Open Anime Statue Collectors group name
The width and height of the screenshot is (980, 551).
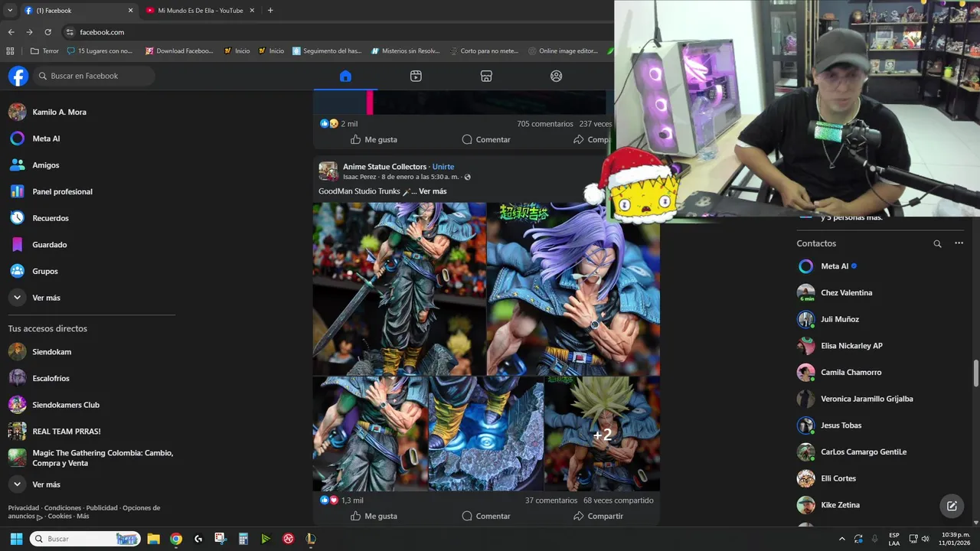point(384,166)
